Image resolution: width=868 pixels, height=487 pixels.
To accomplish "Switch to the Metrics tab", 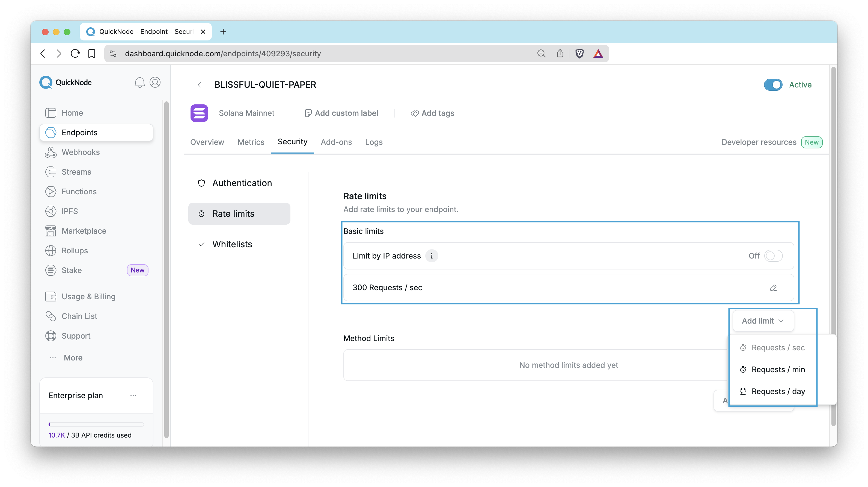I will tap(251, 142).
